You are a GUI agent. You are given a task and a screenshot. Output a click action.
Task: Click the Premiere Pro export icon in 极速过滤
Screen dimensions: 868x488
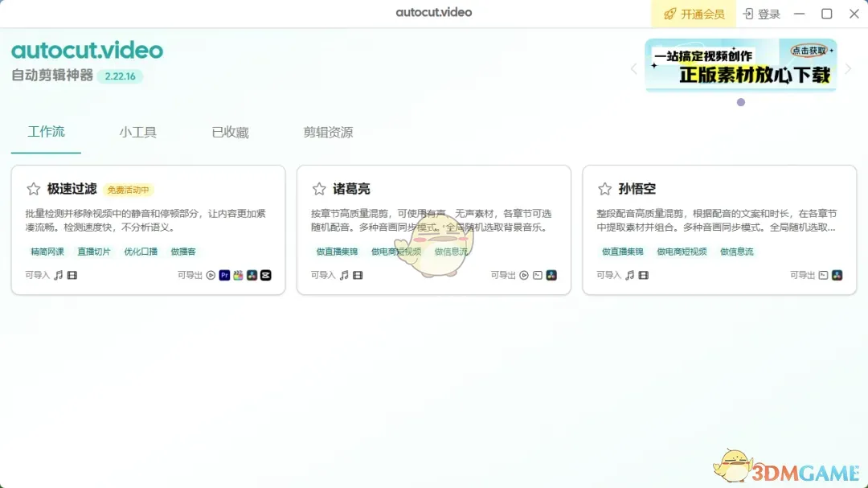[225, 275]
